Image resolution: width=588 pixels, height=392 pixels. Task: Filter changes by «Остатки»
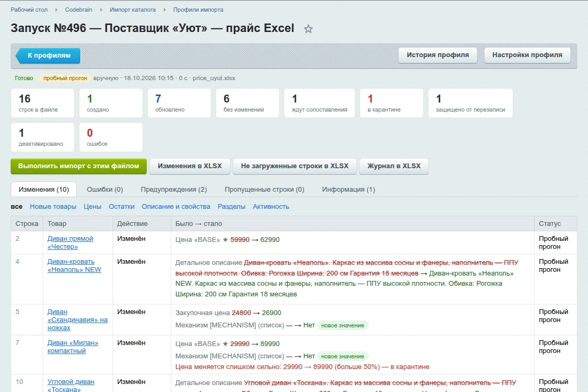tap(122, 207)
